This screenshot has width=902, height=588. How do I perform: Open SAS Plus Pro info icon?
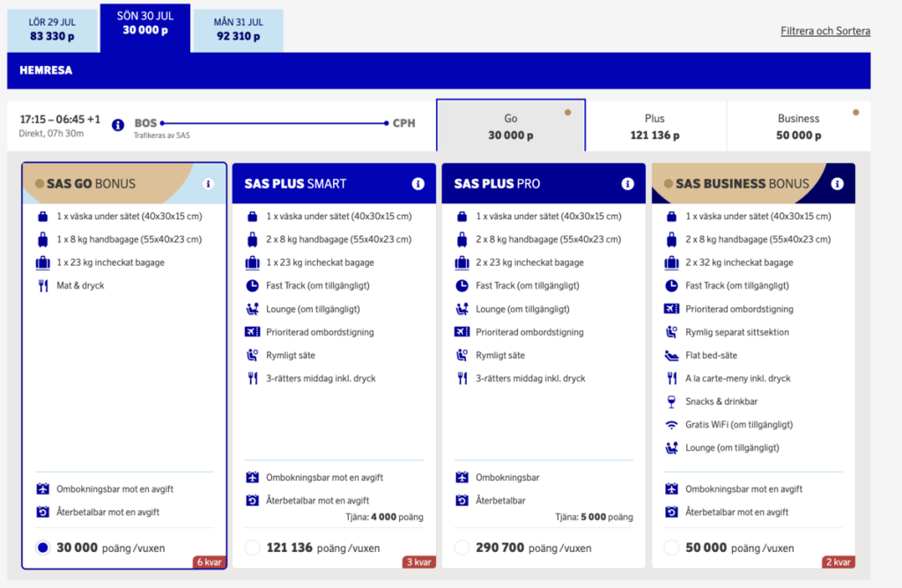(627, 184)
